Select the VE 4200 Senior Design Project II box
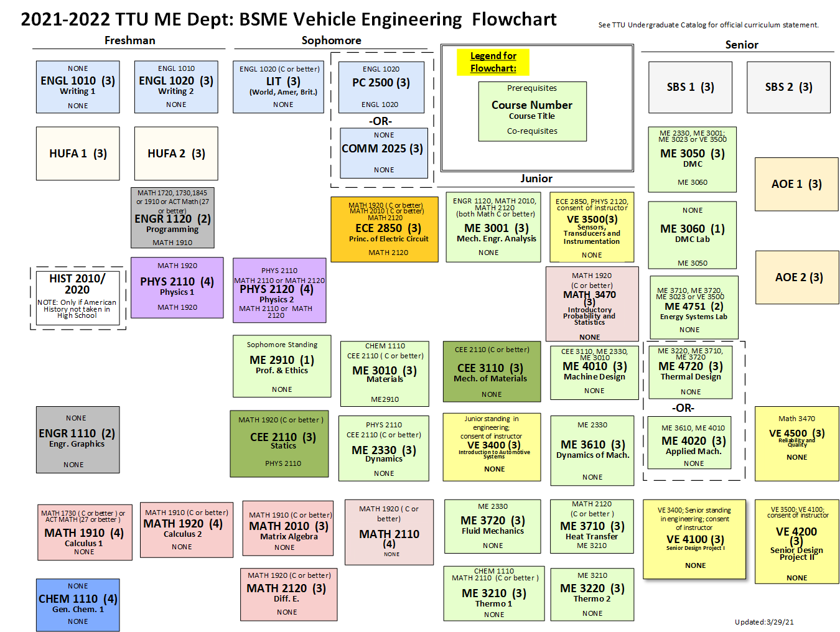This screenshot has height=632, width=840. [x=796, y=542]
